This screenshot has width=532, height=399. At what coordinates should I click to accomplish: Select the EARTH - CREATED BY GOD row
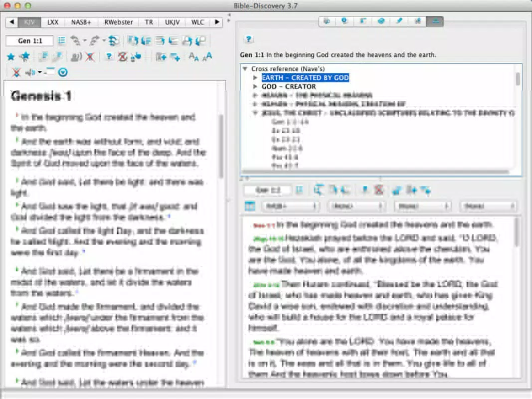click(x=305, y=78)
